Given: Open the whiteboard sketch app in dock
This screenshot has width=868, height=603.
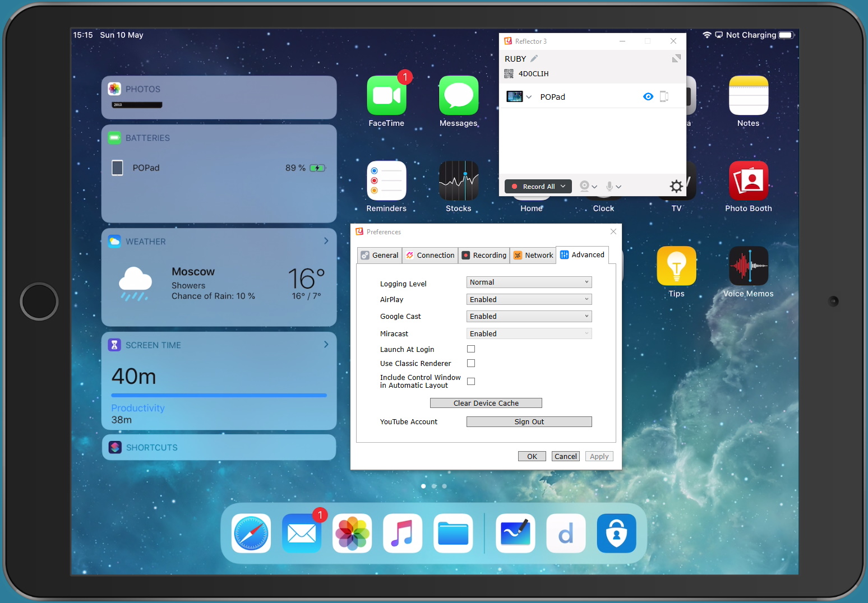Looking at the screenshot, I should click(515, 534).
